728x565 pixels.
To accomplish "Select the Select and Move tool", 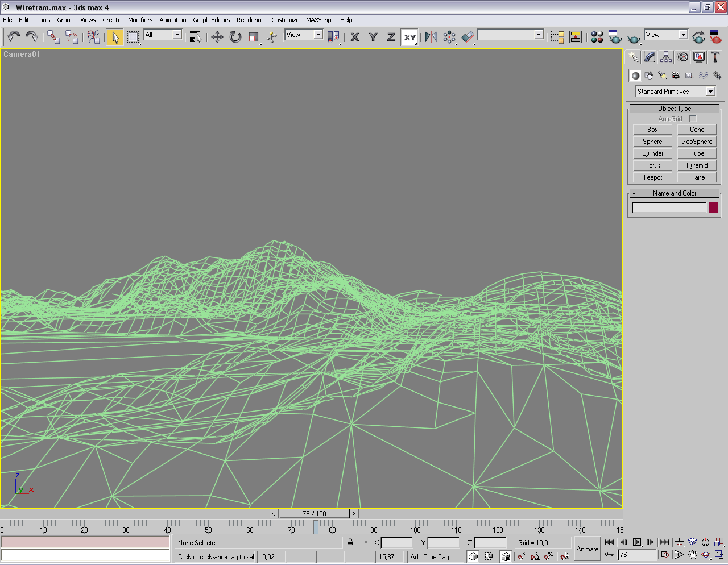I will point(217,37).
